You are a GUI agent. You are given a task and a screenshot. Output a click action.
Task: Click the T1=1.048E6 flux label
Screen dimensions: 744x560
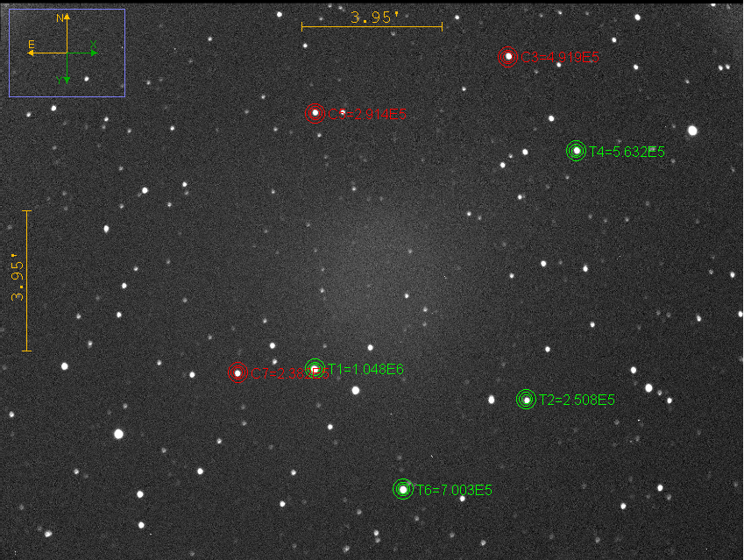(365, 369)
